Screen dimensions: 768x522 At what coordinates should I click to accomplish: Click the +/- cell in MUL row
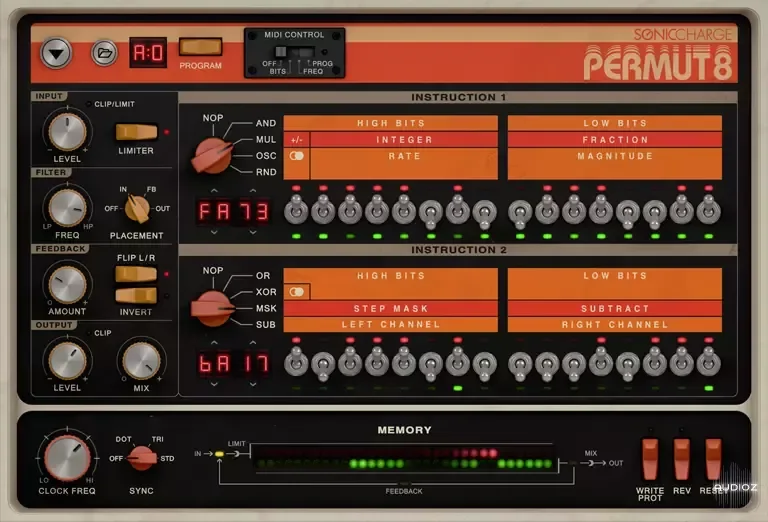(x=296, y=140)
